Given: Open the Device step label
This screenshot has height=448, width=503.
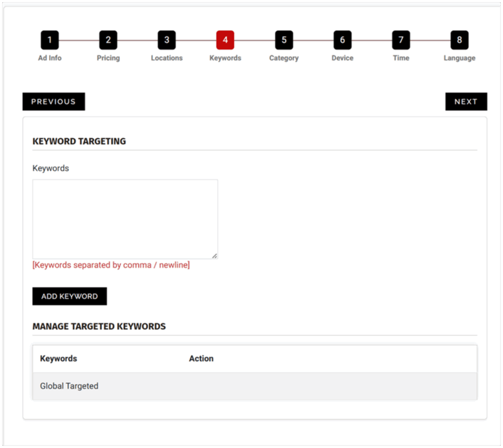Looking at the screenshot, I should pyautogui.click(x=342, y=58).
